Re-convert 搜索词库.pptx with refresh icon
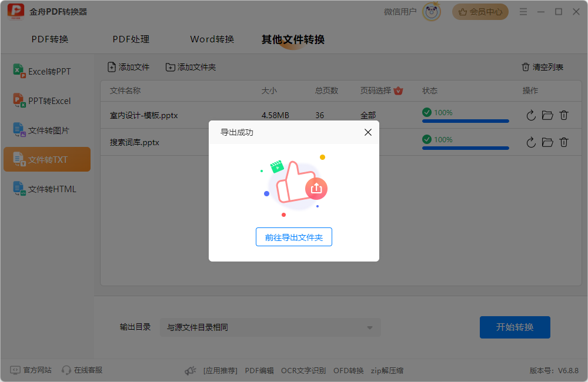Screen dimensions: 588x382 coord(531,142)
